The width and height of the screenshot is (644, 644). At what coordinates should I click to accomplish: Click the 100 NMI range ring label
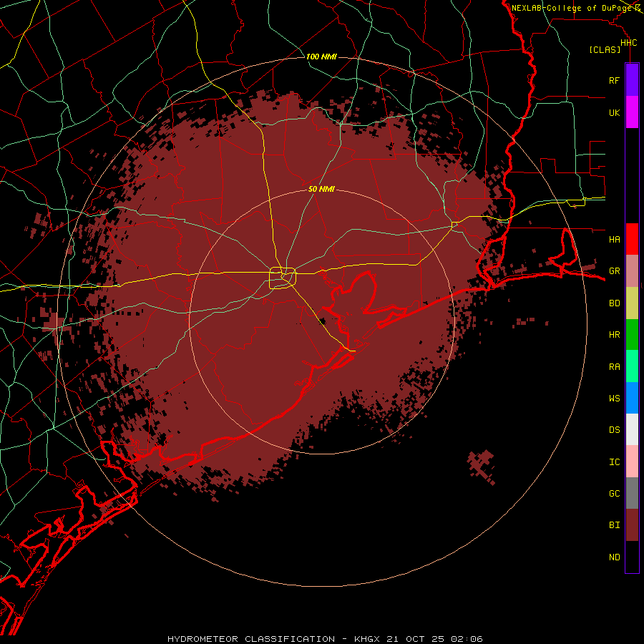click(x=321, y=57)
